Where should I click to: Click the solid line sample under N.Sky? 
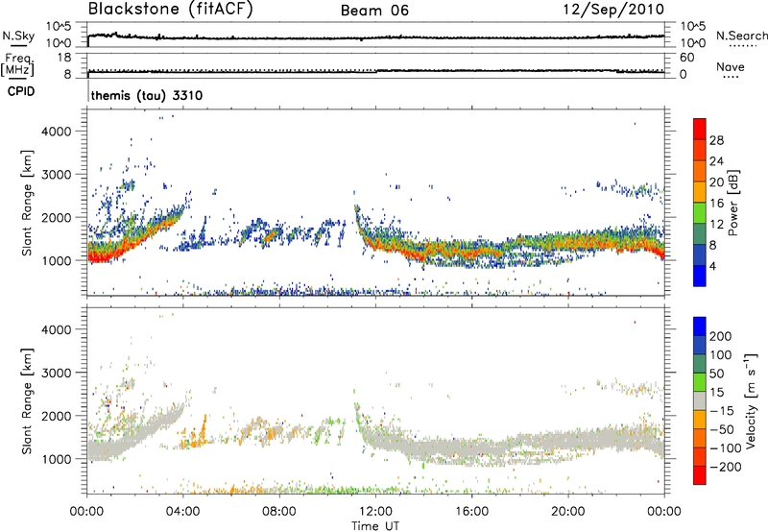[17, 45]
